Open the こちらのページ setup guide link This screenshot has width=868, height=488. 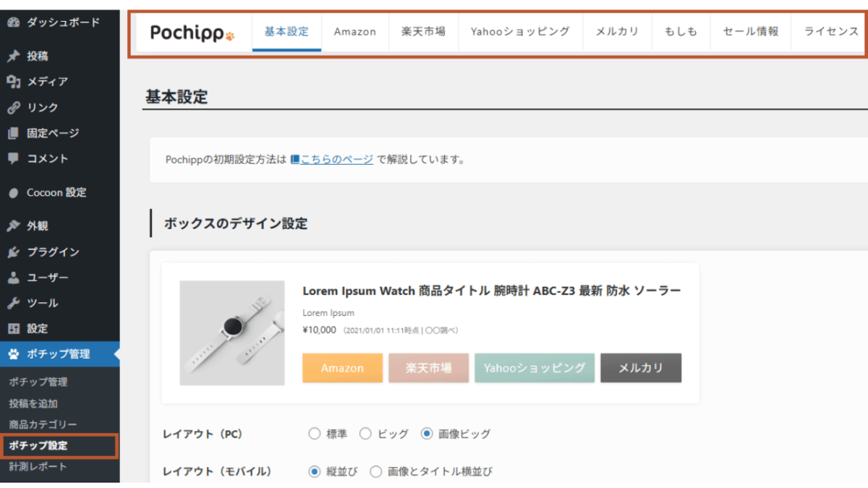pos(336,159)
